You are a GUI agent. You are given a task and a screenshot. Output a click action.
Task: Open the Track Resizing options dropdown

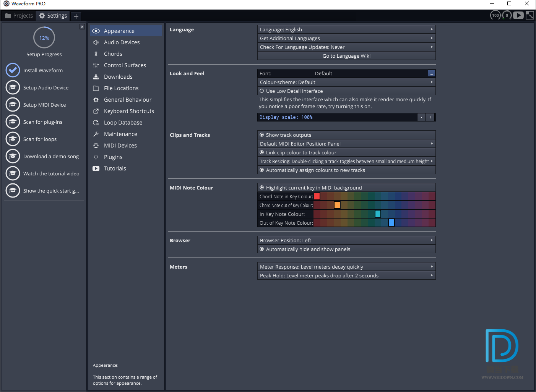(x=346, y=161)
